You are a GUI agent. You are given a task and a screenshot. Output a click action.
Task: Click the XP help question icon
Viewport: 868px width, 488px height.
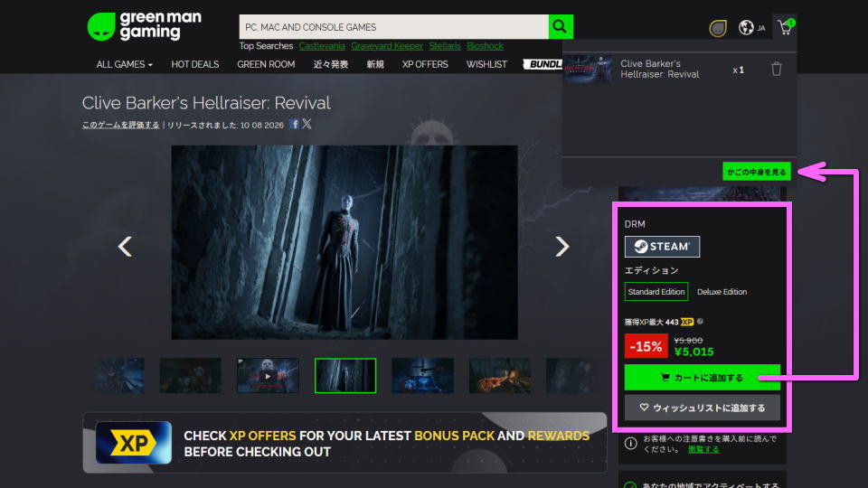[x=700, y=322]
